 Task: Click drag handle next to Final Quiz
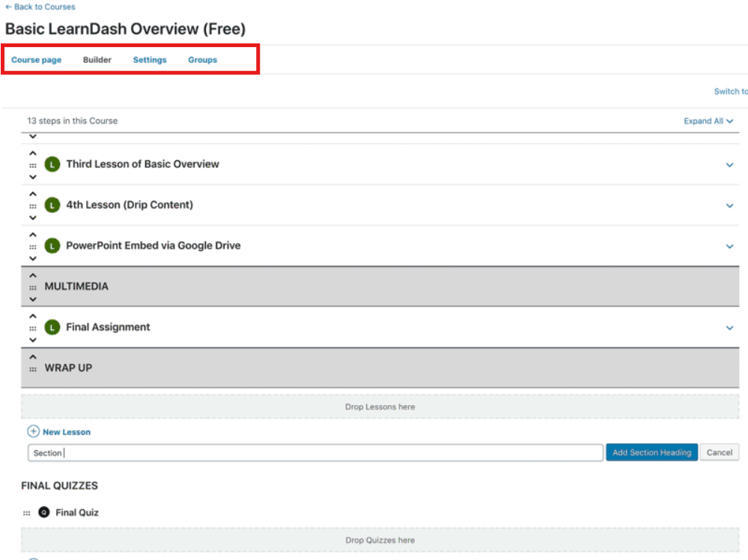27,513
